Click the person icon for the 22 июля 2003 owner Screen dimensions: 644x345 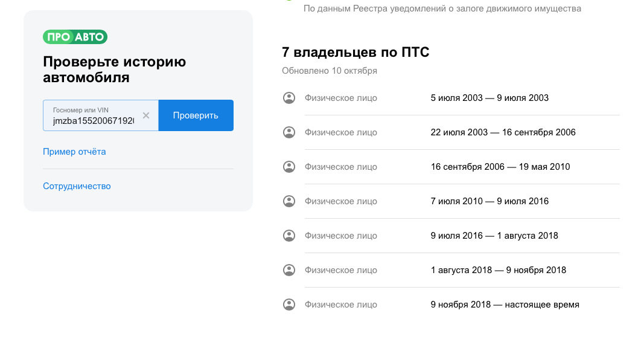[x=289, y=132]
